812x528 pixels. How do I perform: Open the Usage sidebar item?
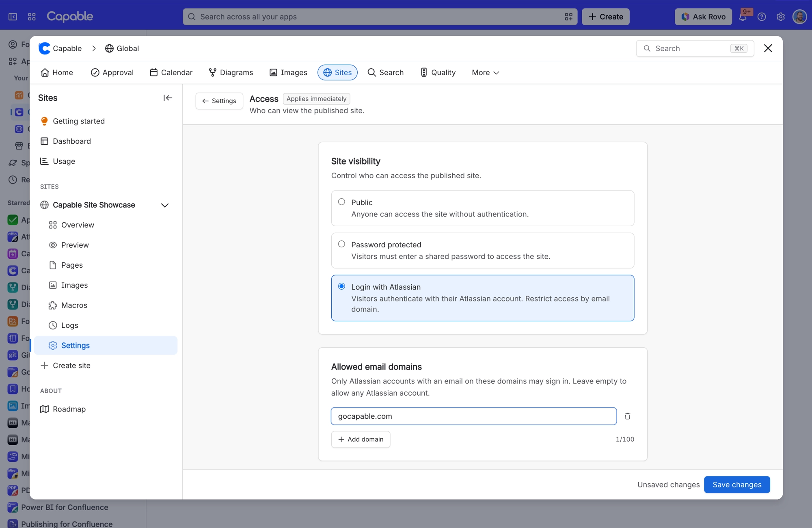point(58,161)
